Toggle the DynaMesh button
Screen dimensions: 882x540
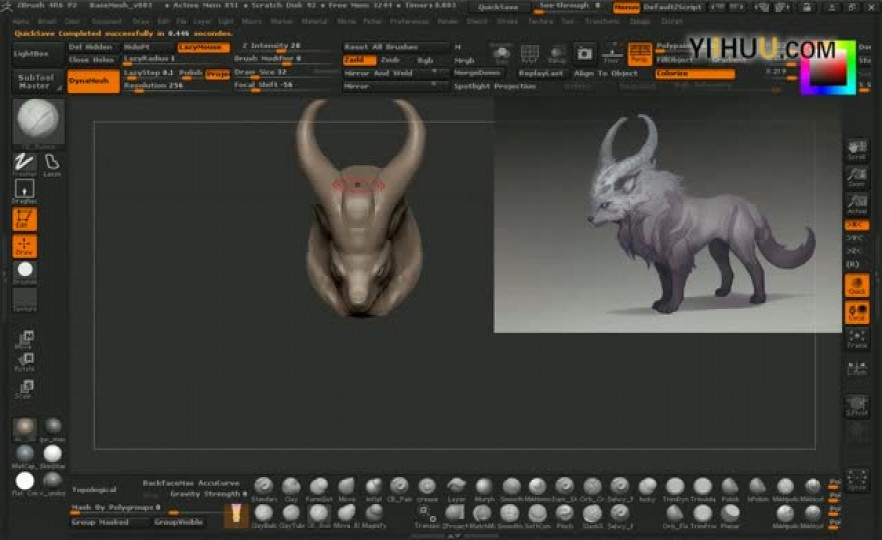tap(93, 82)
